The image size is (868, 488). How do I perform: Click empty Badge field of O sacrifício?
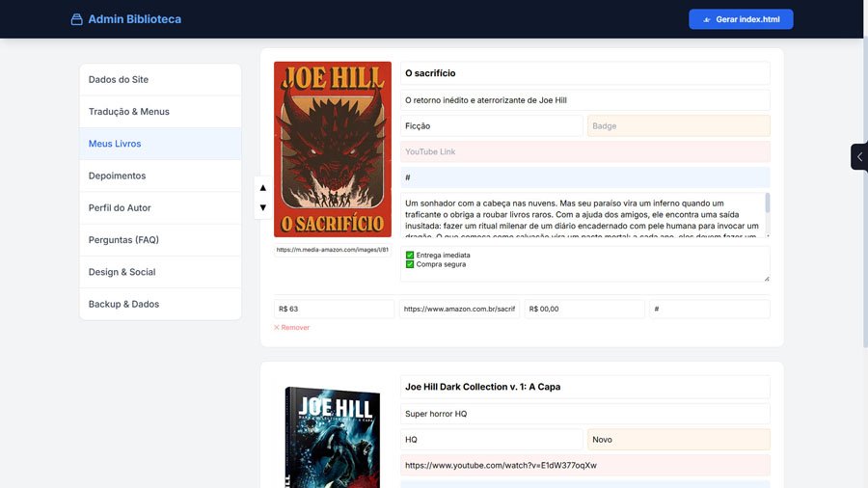[679, 126]
